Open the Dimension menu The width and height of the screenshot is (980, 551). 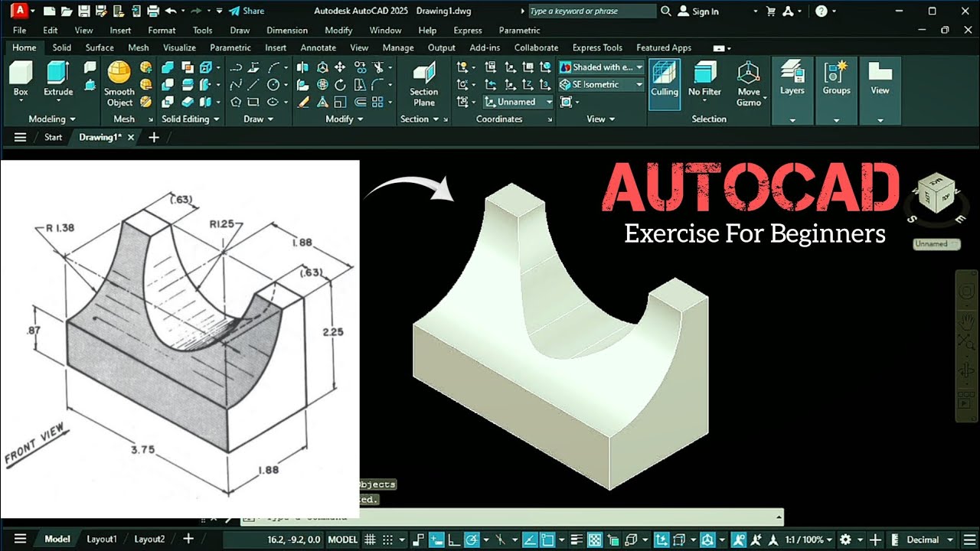click(x=287, y=31)
